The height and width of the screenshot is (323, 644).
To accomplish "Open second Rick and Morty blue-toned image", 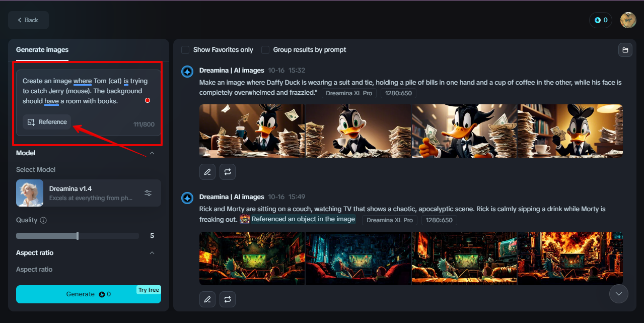I will pyautogui.click(x=358, y=259).
